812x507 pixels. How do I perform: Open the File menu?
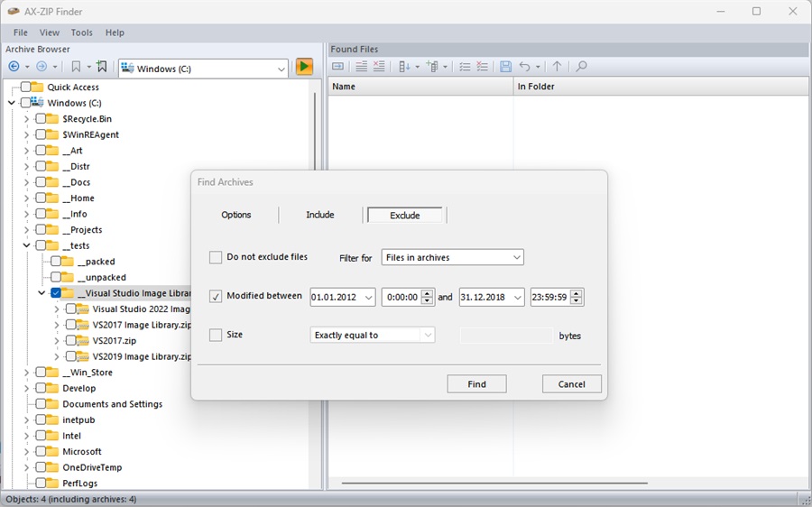pyautogui.click(x=20, y=32)
